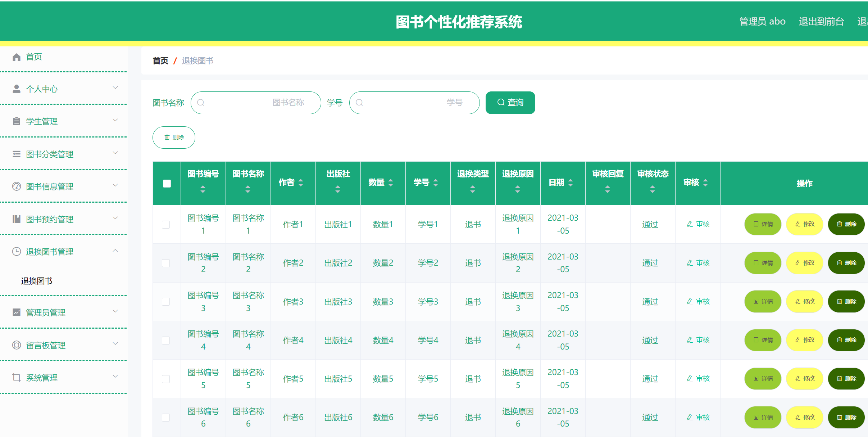Open 图书分类管理 via its list icon
Image resolution: width=868 pixels, height=437 pixels.
17,154
